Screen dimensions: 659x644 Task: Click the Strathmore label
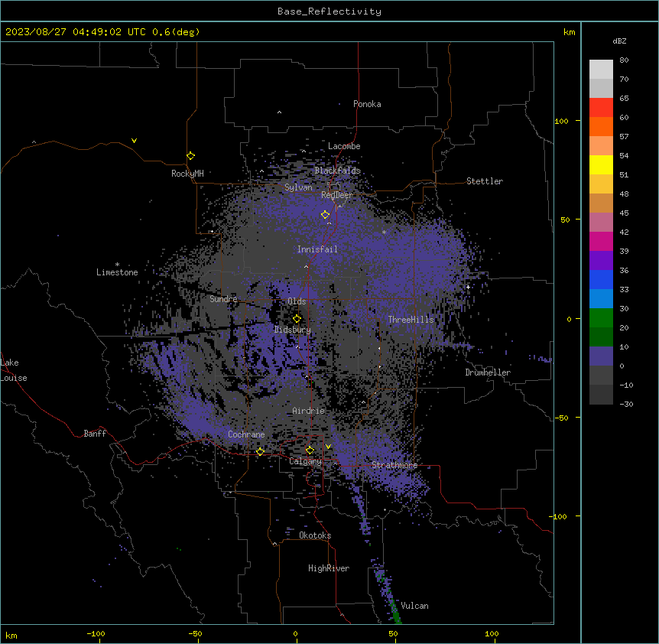(394, 465)
